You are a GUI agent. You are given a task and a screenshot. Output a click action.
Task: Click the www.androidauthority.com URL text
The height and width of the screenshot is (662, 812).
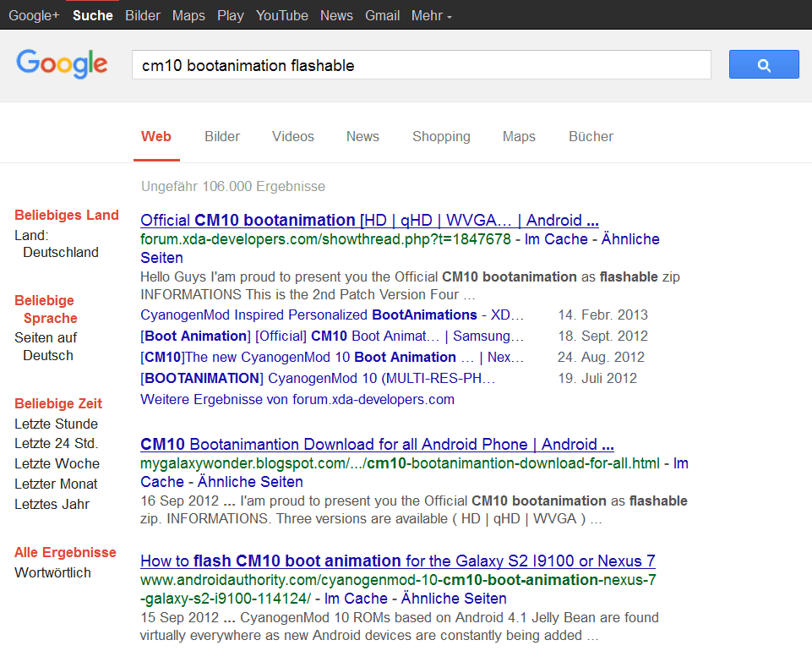point(398,589)
